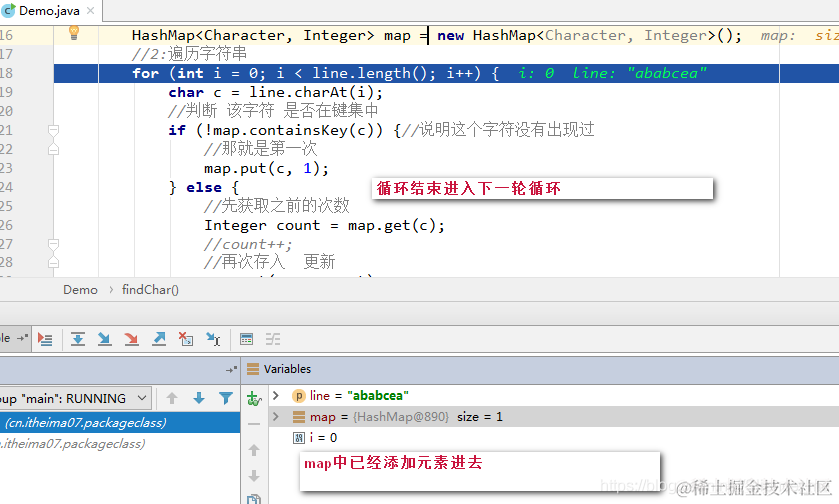The height and width of the screenshot is (504, 839).
Task: Toggle the fold marker at line 28
Action: [x=53, y=262]
